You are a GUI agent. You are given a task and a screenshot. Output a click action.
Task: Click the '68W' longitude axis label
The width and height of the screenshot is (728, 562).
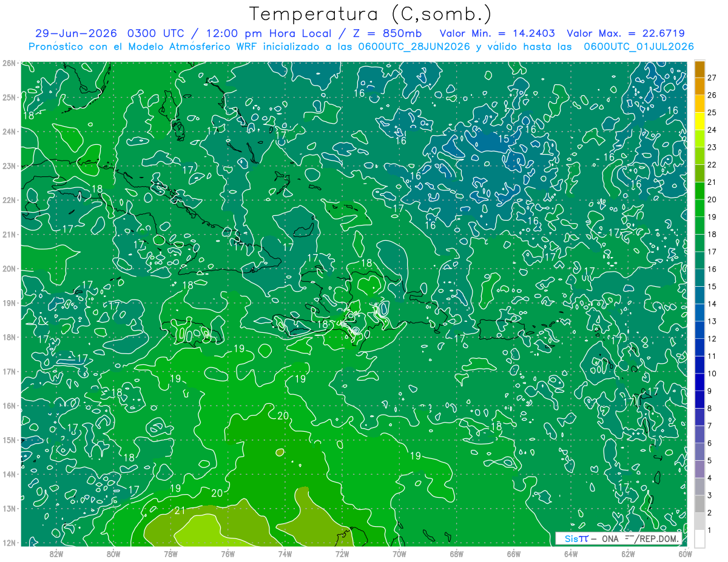click(457, 554)
